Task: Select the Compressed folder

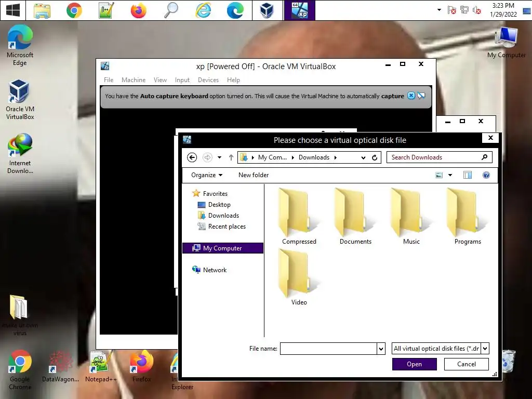Action: [x=299, y=216]
